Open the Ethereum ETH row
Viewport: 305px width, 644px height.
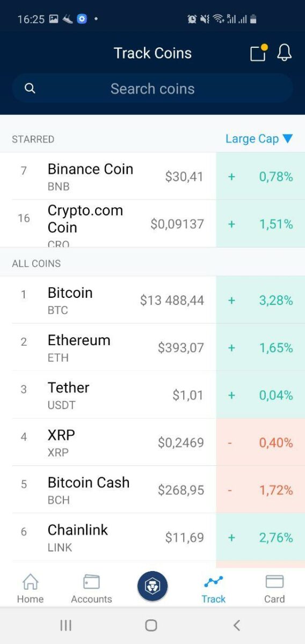[x=152, y=347]
